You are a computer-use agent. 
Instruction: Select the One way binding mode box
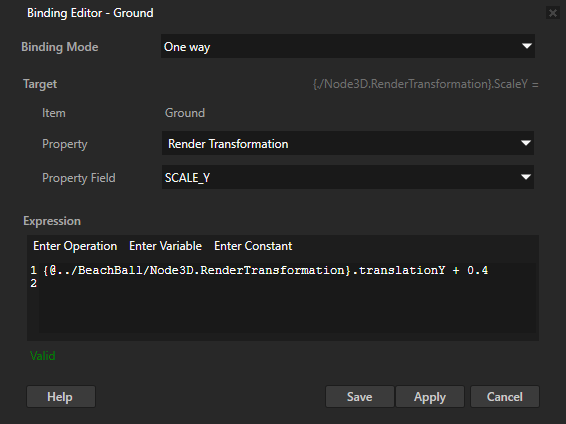[x=348, y=46]
